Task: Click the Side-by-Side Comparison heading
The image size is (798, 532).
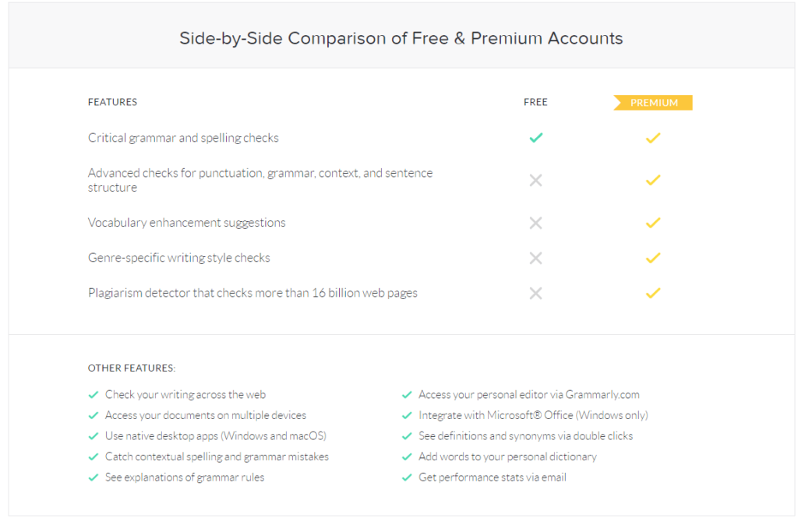Action: coord(401,38)
